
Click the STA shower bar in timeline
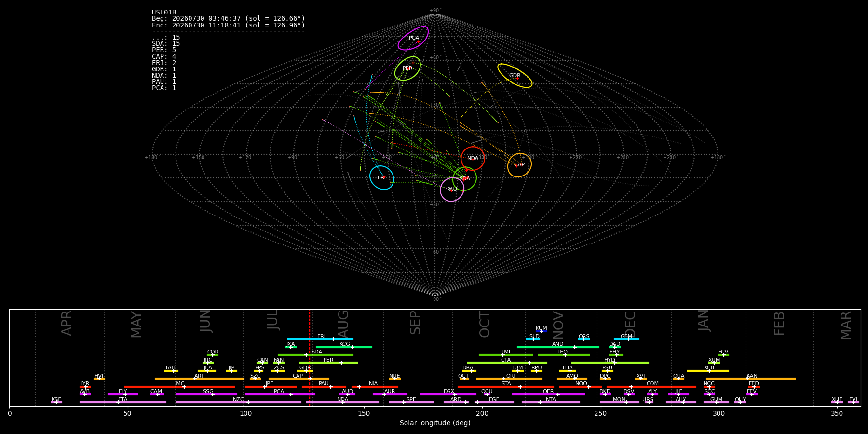(x=506, y=386)
